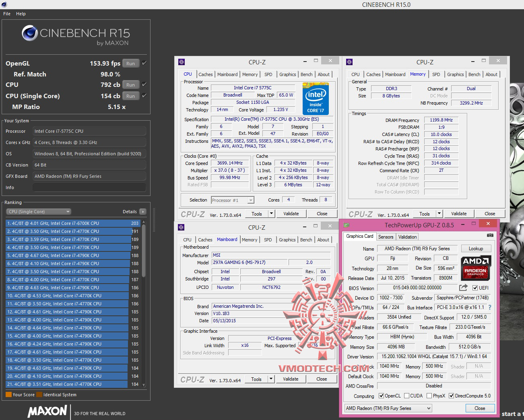Click the Z97A GAMING 6 model field

tap(250, 262)
